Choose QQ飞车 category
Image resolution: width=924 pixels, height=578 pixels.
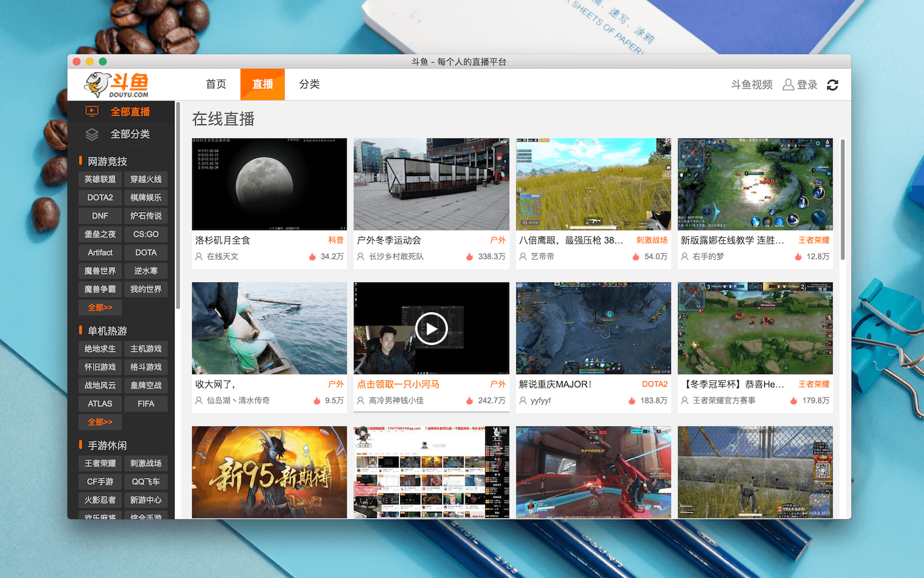(x=146, y=482)
